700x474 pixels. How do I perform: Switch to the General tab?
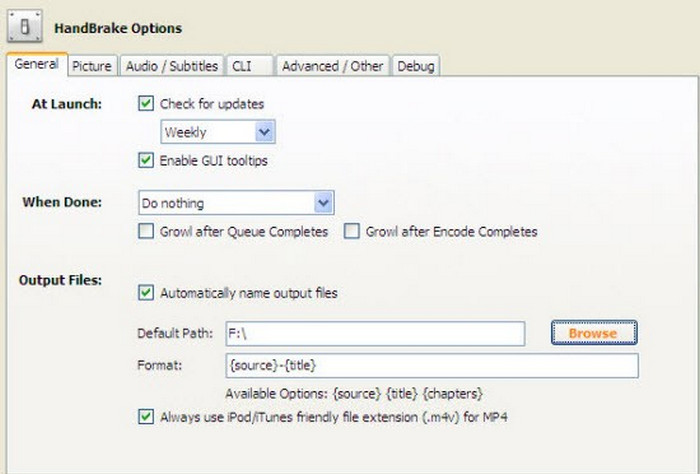[x=37, y=64]
